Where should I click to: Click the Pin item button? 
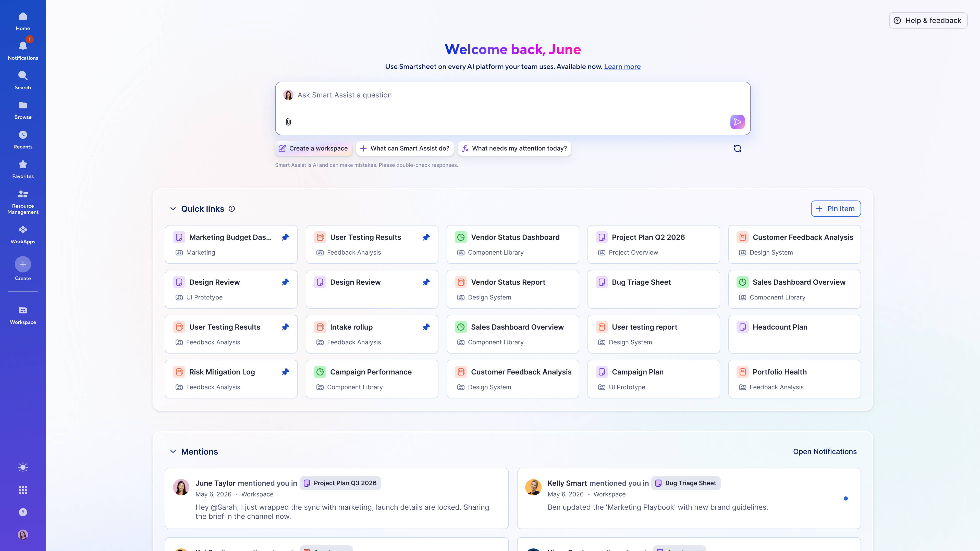click(x=836, y=209)
